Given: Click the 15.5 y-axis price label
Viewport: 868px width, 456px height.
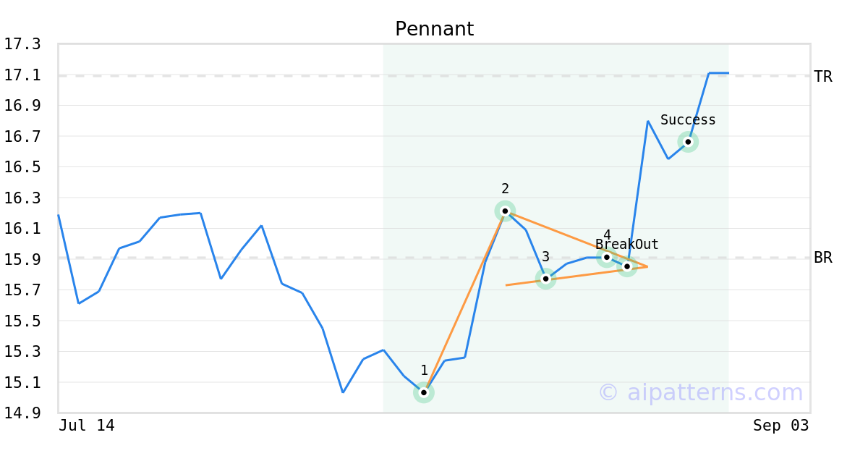Looking at the screenshot, I should tap(22, 321).
